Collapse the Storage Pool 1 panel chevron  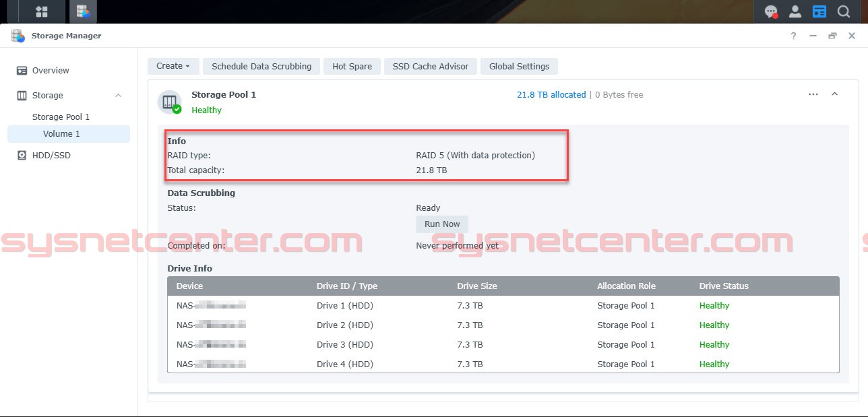pyautogui.click(x=835, y=94)
